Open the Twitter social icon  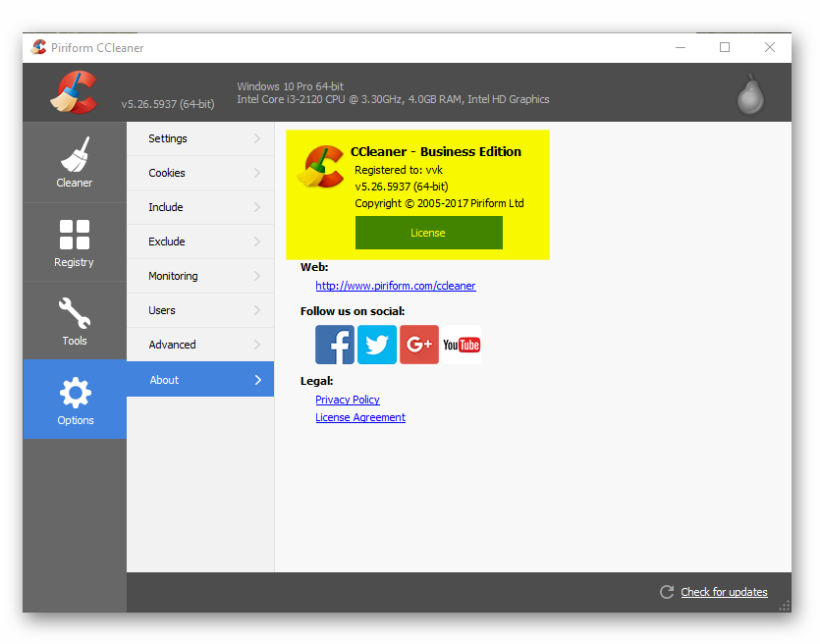tap(376, 345)
